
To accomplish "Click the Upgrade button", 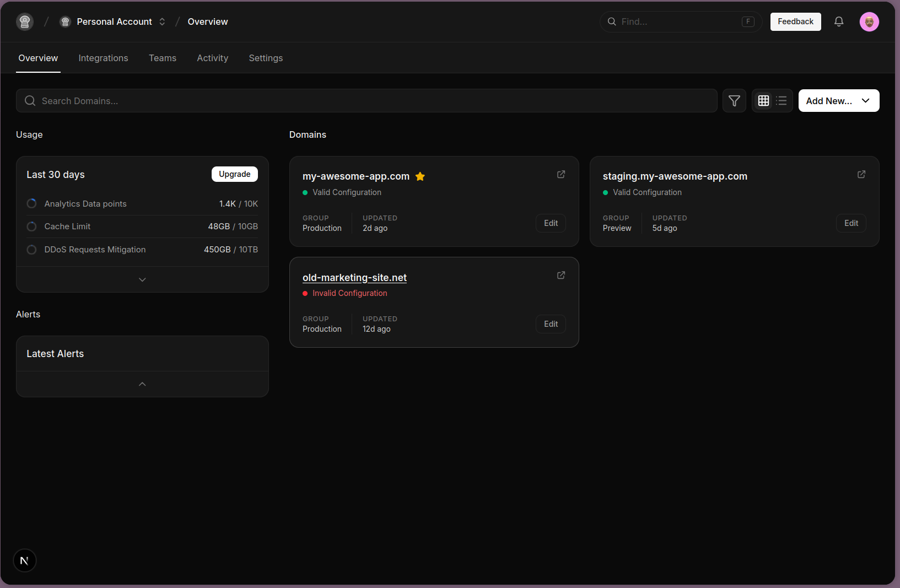I will pyautogui.click(x=234, y=174).
